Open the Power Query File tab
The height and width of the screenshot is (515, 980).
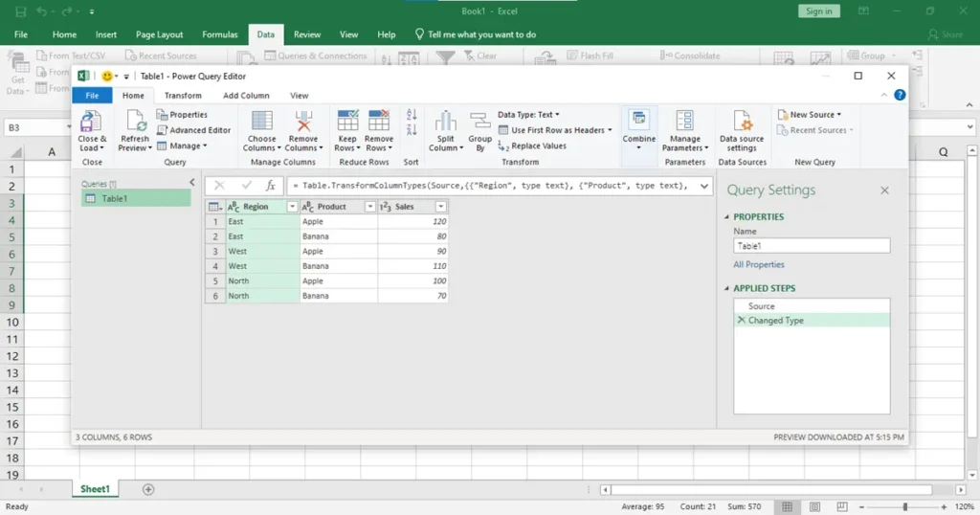[x=92, y=96]
